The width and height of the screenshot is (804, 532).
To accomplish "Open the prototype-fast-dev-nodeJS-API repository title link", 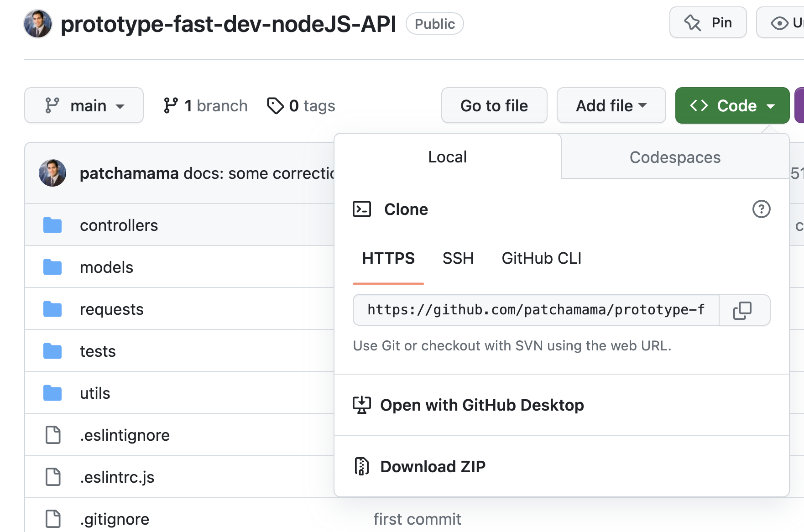I will pyautogui.click(x=228, y=24).
